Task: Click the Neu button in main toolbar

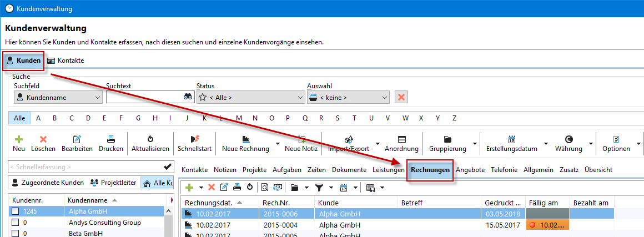Action: (19, 143)
